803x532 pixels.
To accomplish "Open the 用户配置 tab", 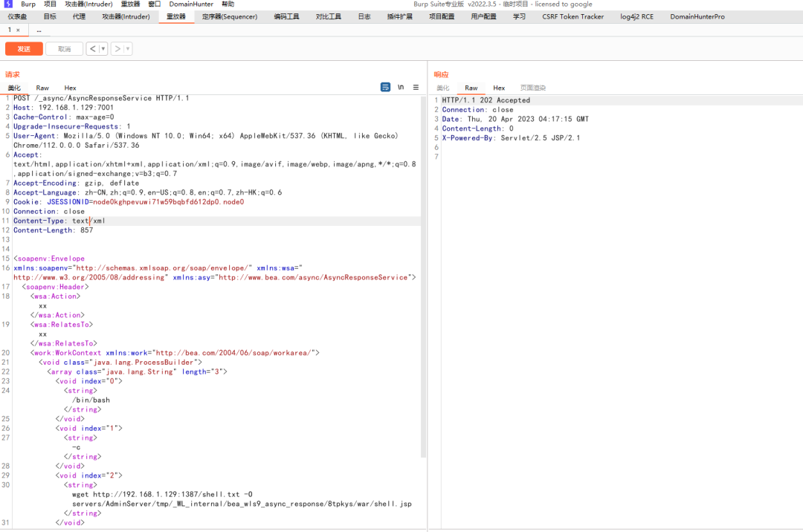I will tap(483, 17).
